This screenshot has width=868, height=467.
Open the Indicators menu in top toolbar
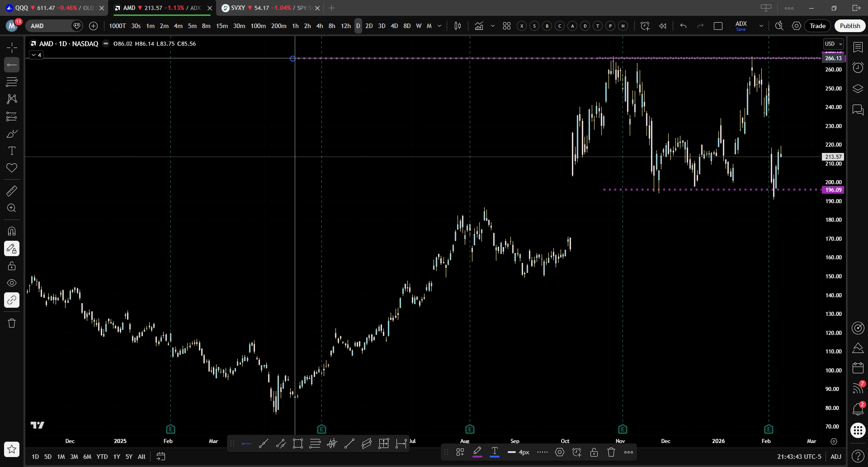479,26
